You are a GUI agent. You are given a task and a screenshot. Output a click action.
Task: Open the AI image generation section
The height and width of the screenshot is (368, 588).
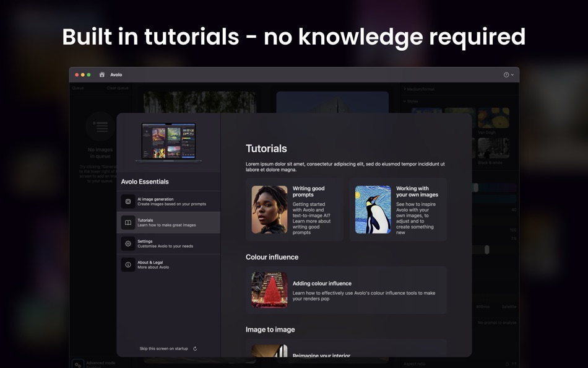pos(168,201)
